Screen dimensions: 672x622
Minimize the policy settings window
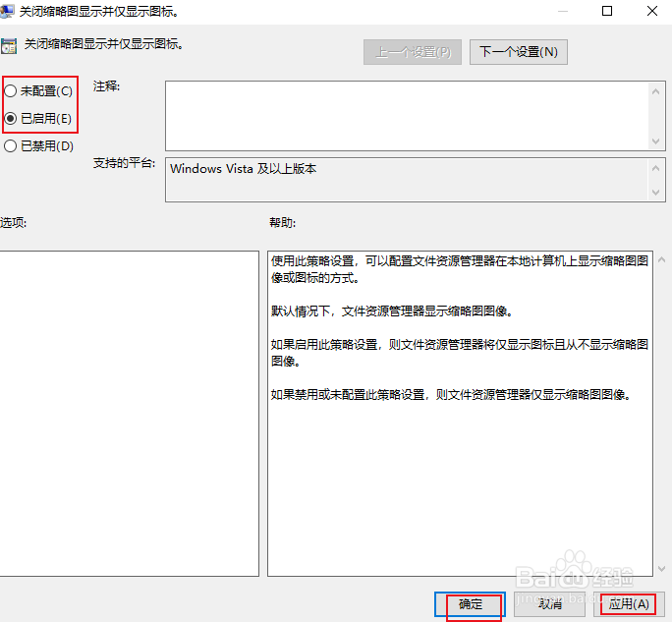coord(563,11)
